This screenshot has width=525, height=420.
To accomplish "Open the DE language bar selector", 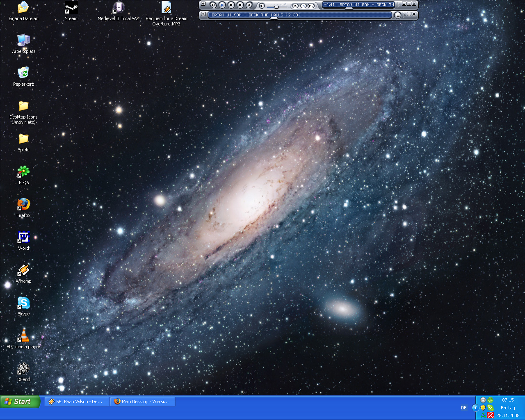I will click(464, 408).
